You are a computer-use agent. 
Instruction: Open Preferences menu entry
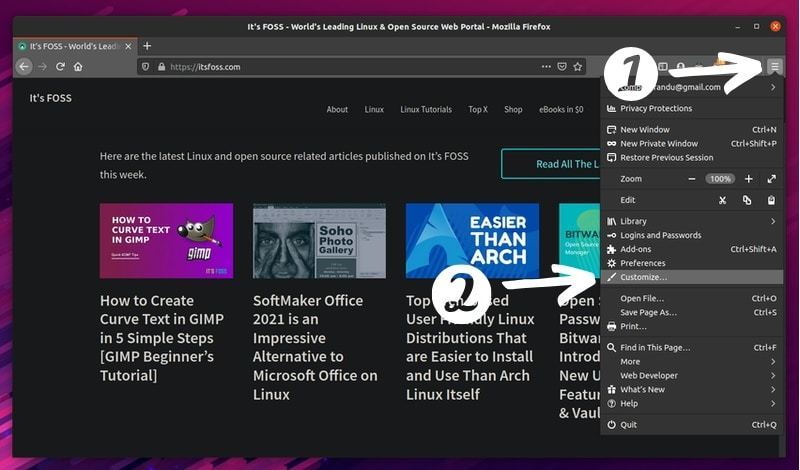click(692, 263)
